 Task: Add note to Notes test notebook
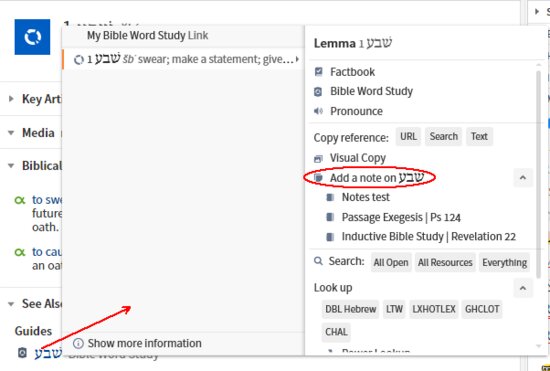(x=365, y=197)
